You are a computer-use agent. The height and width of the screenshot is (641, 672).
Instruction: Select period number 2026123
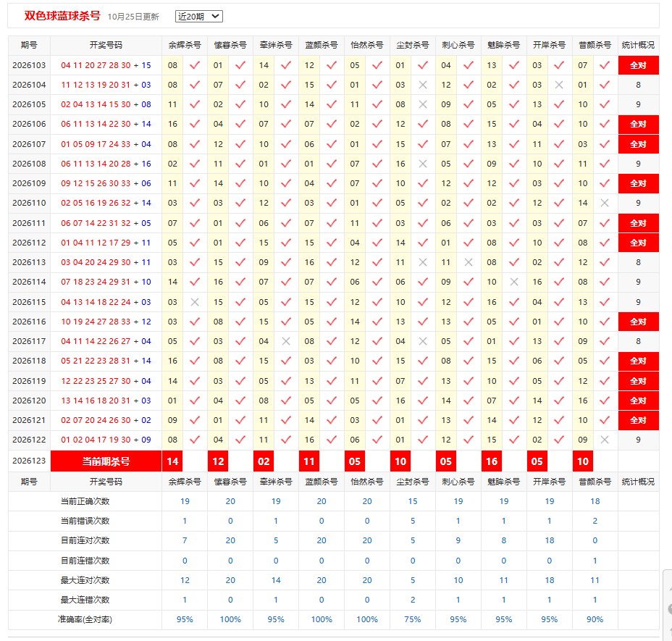(x=29, y=461)
